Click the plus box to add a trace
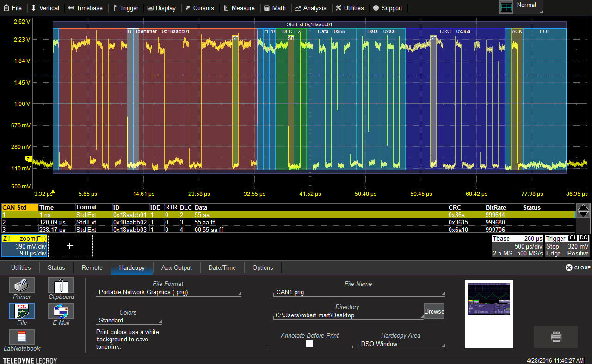Screen dimensions: 592x364 pos(70,246)
